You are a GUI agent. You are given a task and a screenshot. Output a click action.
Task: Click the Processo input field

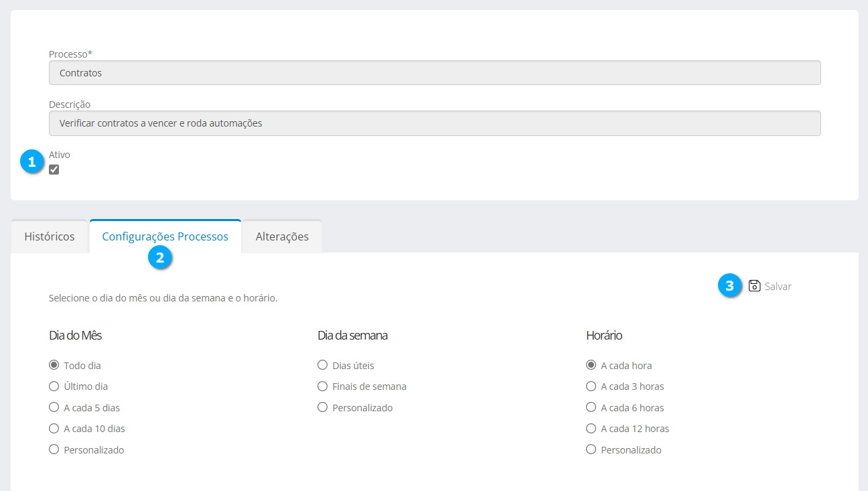click(x=435, y=73)
